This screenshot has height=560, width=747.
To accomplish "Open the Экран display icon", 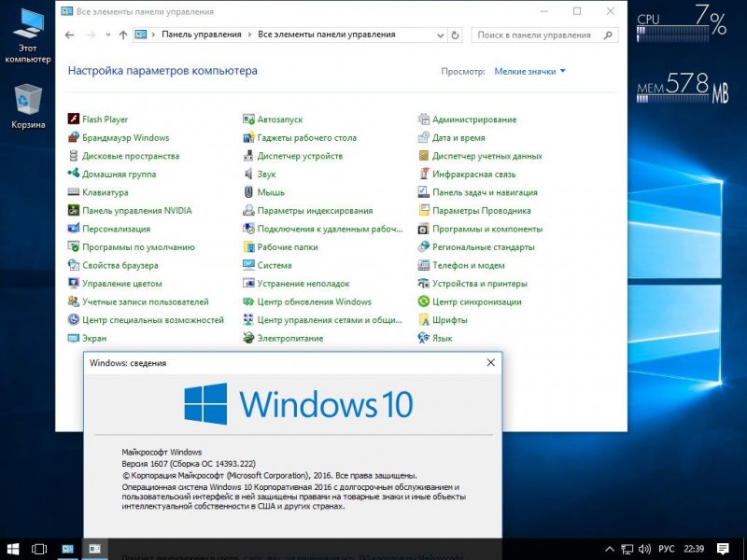I will click(74, 338).
